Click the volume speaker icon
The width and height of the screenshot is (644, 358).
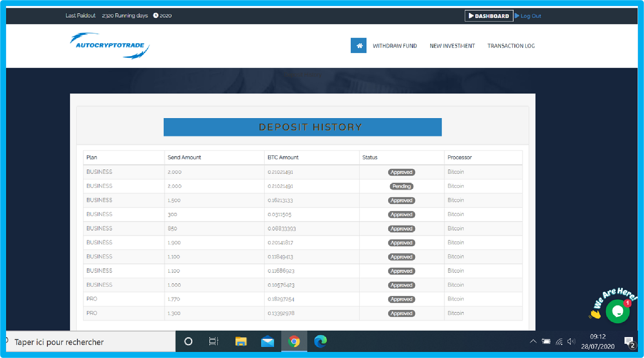tap(571, 341)
